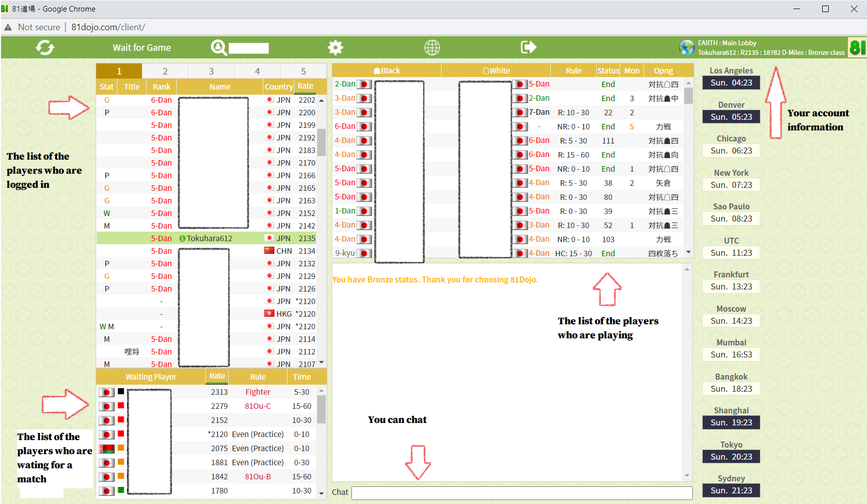The width and height of the screenshot is (867, 504).
Task: Click the green 81 logo icon
Action: pos(856,48)
